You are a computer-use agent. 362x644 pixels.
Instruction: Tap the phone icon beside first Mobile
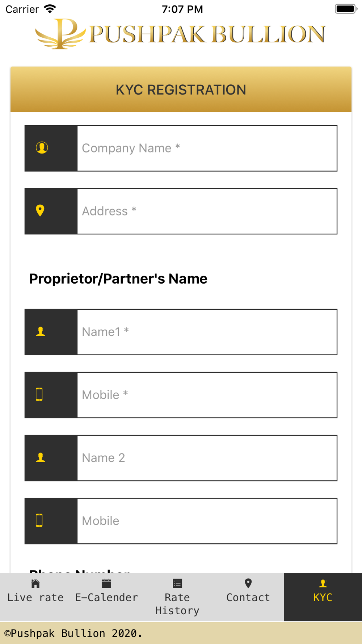[x=39, y=394]
